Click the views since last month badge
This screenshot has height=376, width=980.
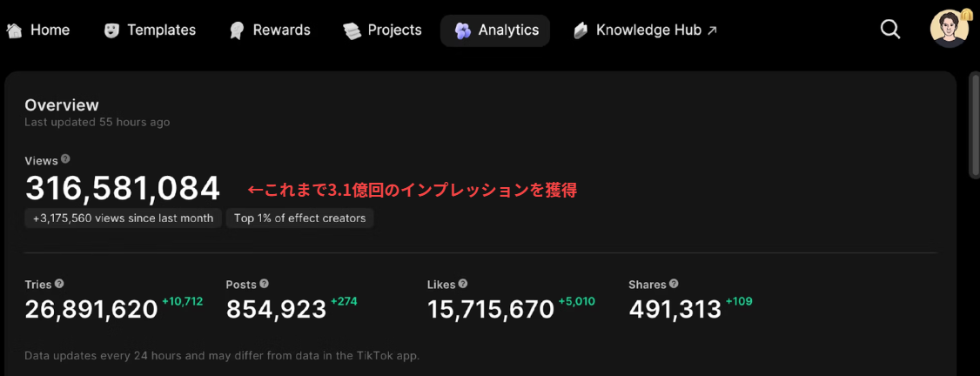(x=123, y=218)
